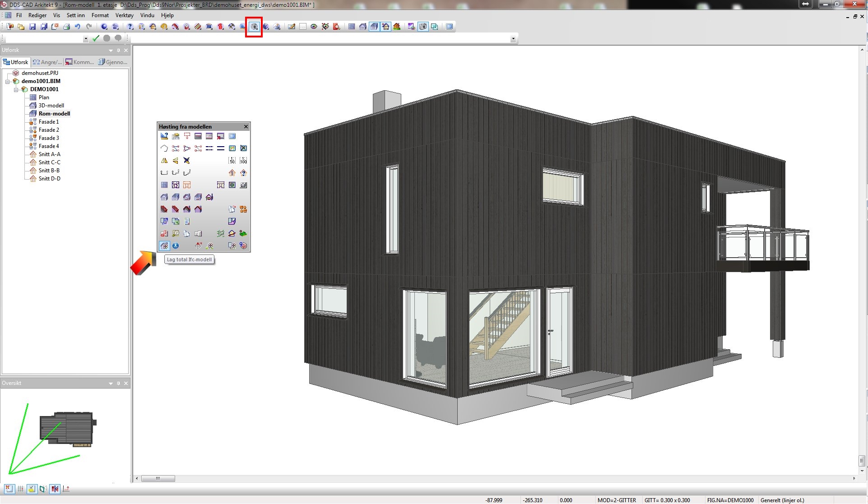Click the Lag total Ifc-modell icon
The image size is (868, 504).
164,246
